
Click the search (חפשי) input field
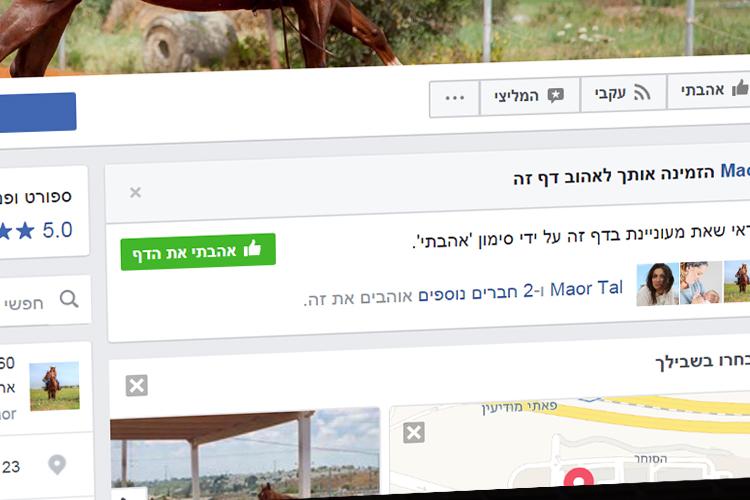43,300
